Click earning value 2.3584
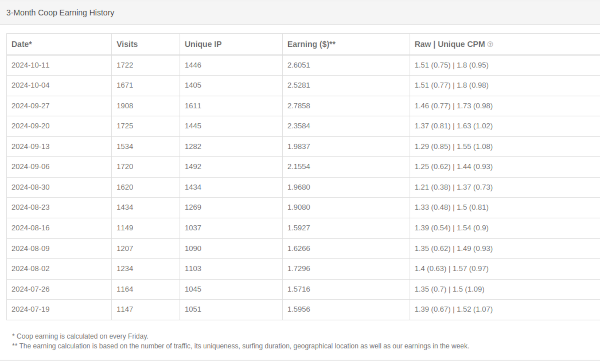Image resolution: width=600 pixels, height=361 pixels. tap(299, 126)
